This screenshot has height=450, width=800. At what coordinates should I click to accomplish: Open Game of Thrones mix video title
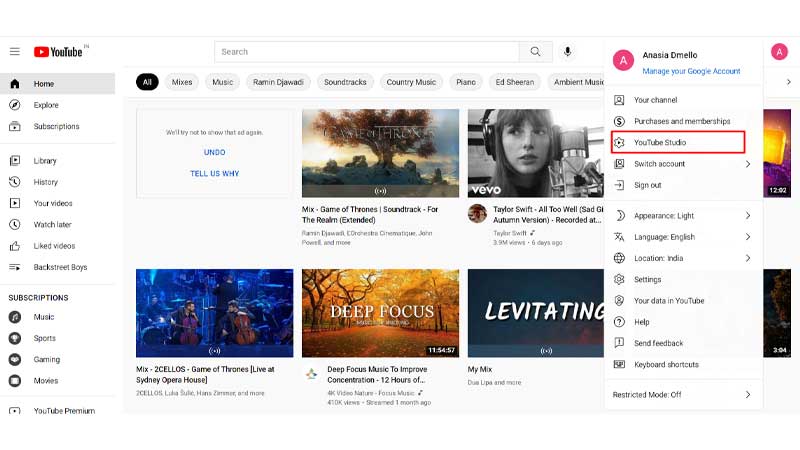coord(370,215)
